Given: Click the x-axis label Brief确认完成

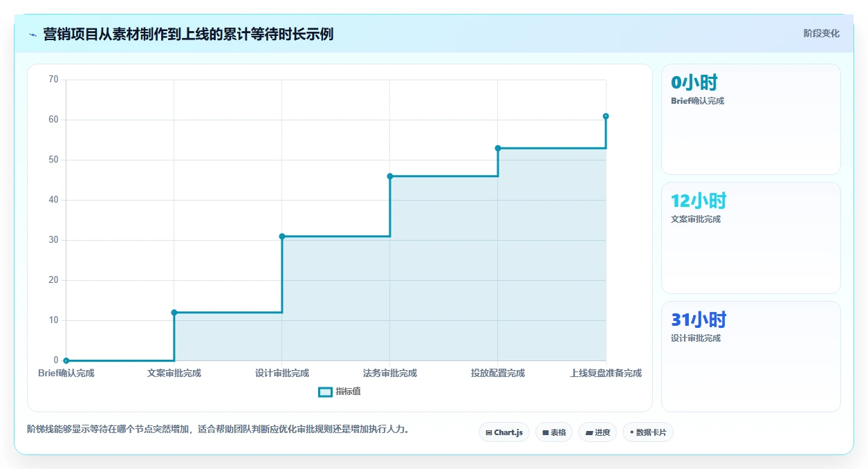Looking at the screenshot, I should [66, 373].
